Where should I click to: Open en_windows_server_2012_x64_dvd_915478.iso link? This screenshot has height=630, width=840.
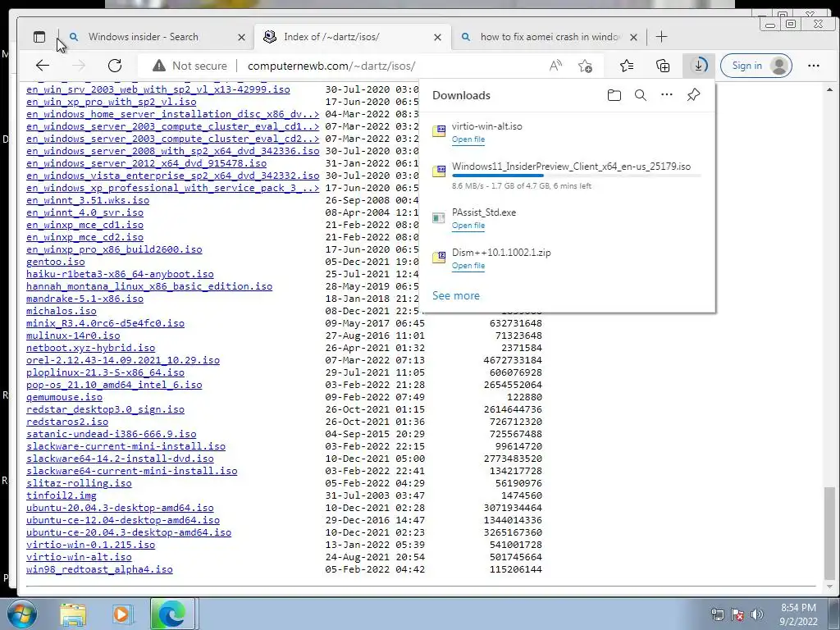tap(146, 163)
